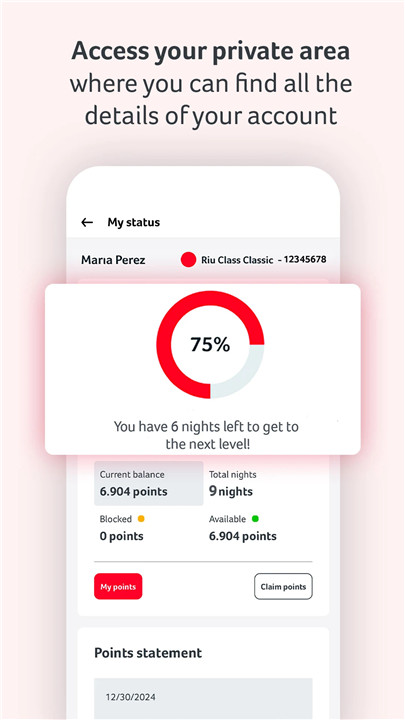Click the Points statement heading
Screen dimensions: 405x720
pos(148,653)
